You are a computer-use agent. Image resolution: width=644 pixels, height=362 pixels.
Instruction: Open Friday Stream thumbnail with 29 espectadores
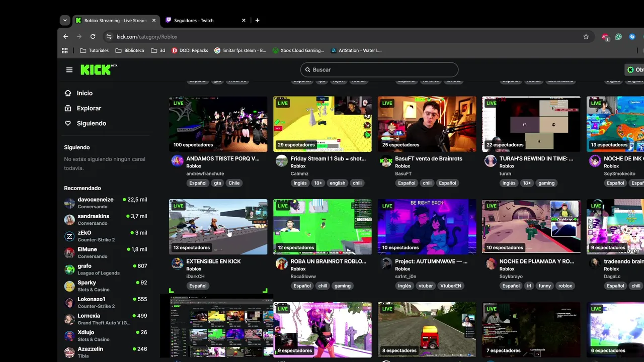(323, 124)
